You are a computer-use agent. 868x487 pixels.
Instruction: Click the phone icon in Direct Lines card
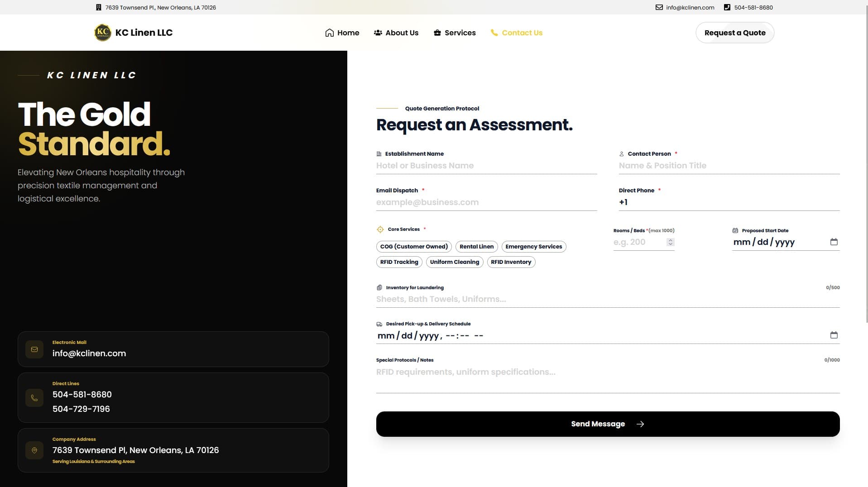click(x=34, y=398)
